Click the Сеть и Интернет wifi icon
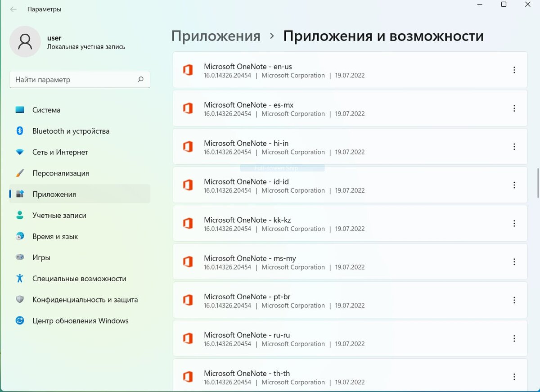 (20, 152)
